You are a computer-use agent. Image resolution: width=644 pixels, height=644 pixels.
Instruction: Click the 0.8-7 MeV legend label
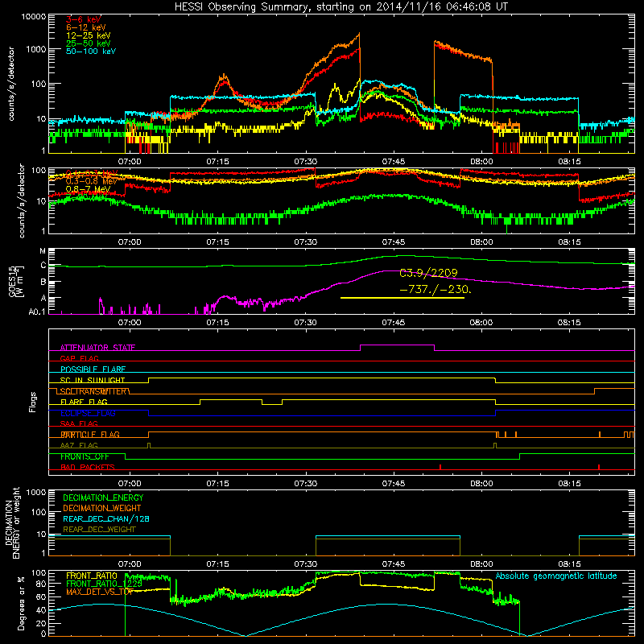[x=88, y=189]
